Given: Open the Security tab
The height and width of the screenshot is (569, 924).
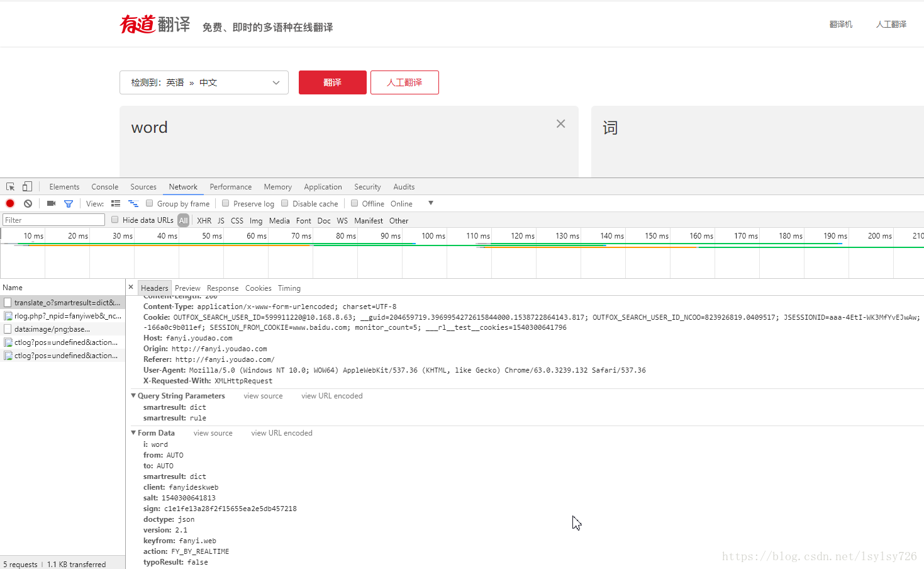Looking at the screenshot, I should tap(367, 187).
